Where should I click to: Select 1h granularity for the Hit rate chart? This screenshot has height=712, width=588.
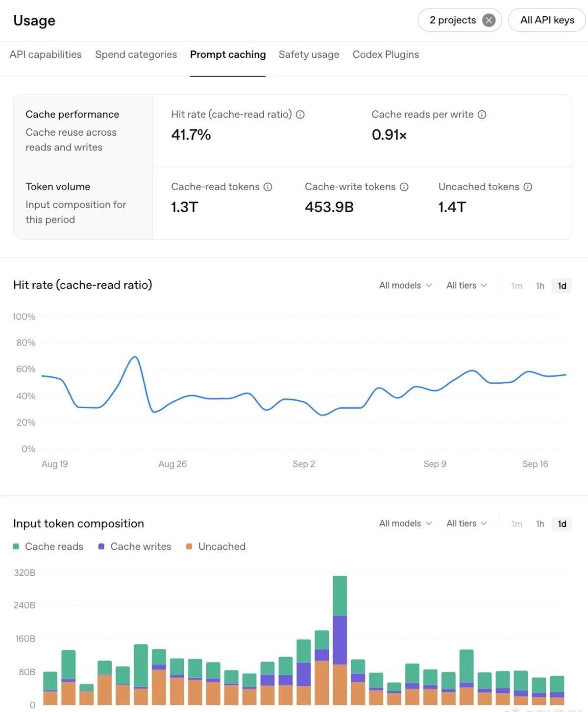540,286
